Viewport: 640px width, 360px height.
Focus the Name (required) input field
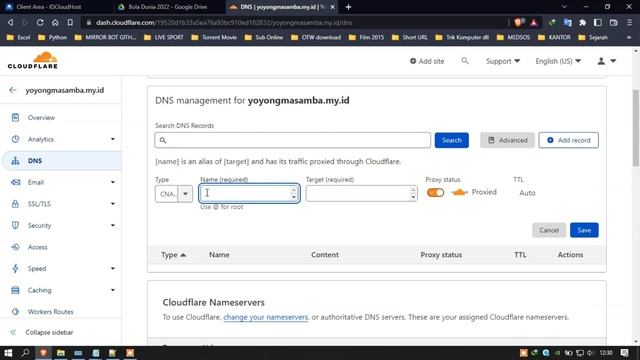pos(249,193)
